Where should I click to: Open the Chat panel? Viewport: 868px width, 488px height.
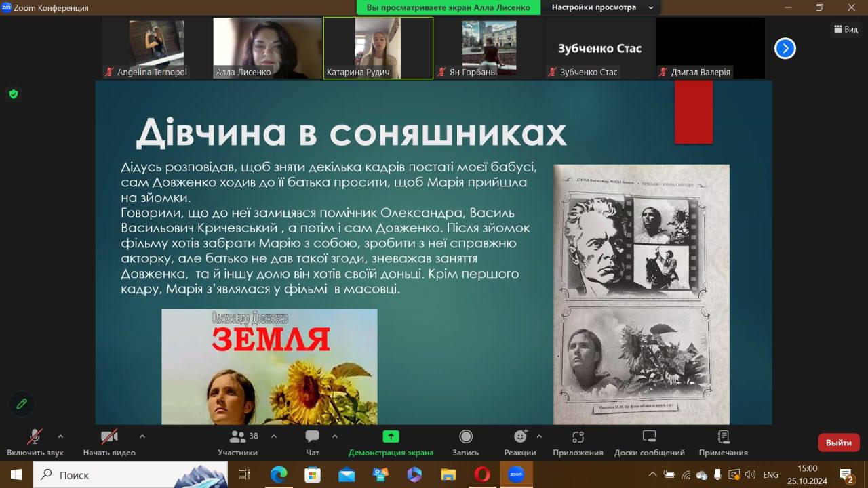(312, 437)
